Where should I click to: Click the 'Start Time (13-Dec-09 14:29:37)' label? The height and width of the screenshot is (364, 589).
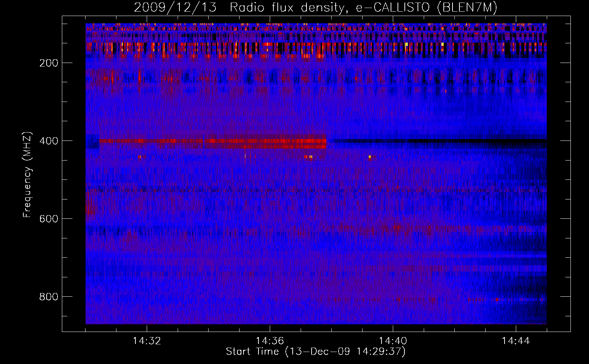point(316,352)
